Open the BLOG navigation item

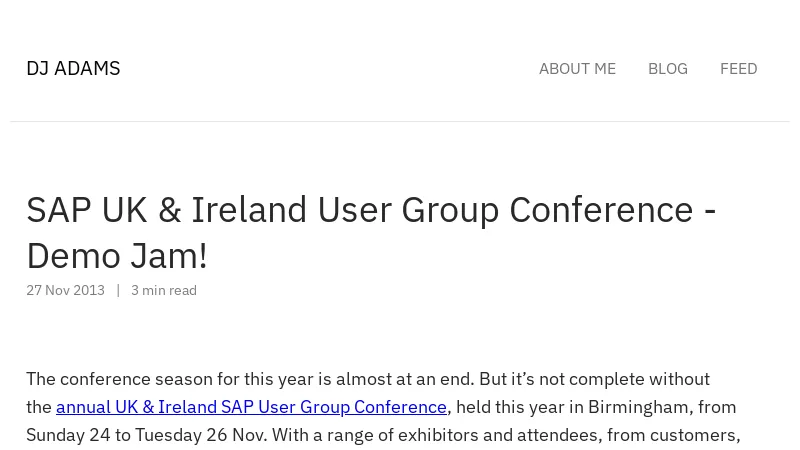[668, 69]
